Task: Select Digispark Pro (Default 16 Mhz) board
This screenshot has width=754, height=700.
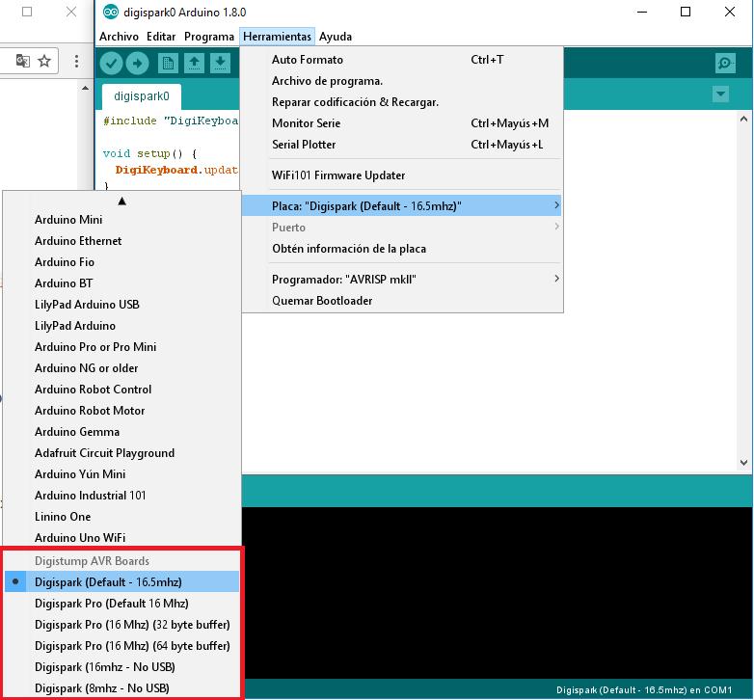Action: tap(112, 604)
